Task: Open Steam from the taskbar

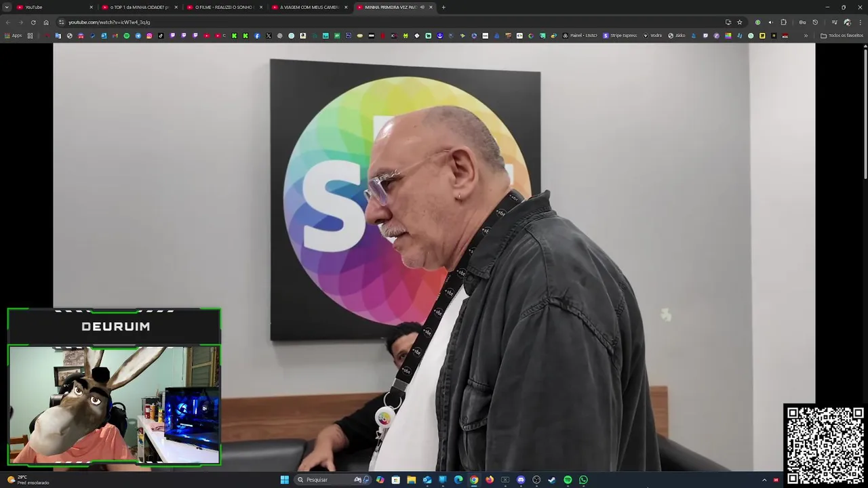Action: [x=552, y=480]
